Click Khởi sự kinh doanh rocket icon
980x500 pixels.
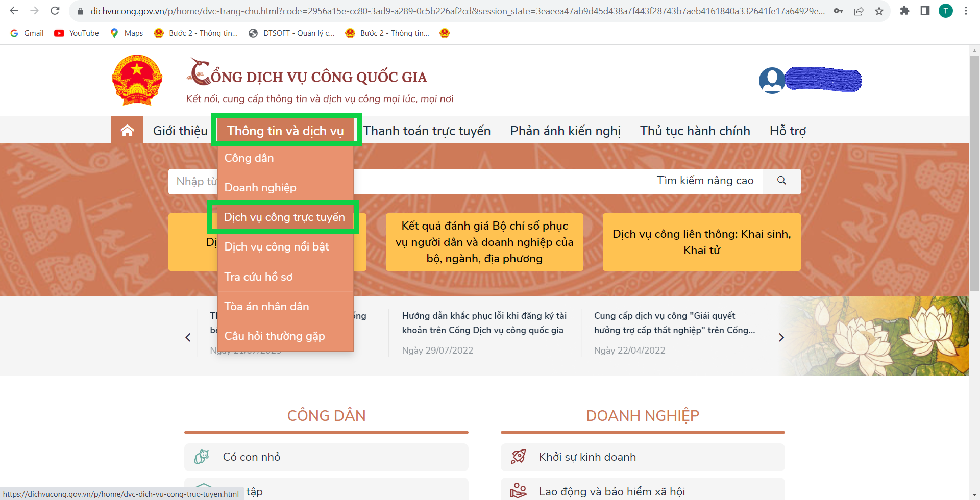518,457
